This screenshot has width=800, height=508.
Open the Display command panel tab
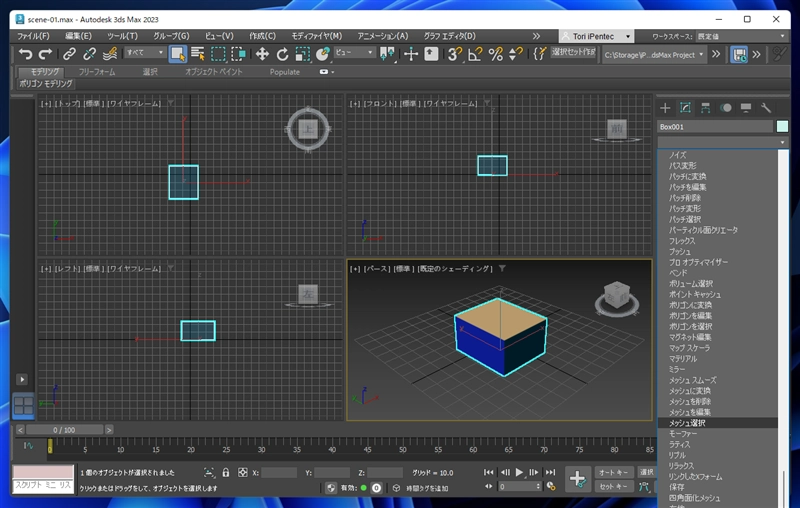click(x=745, y=108)
